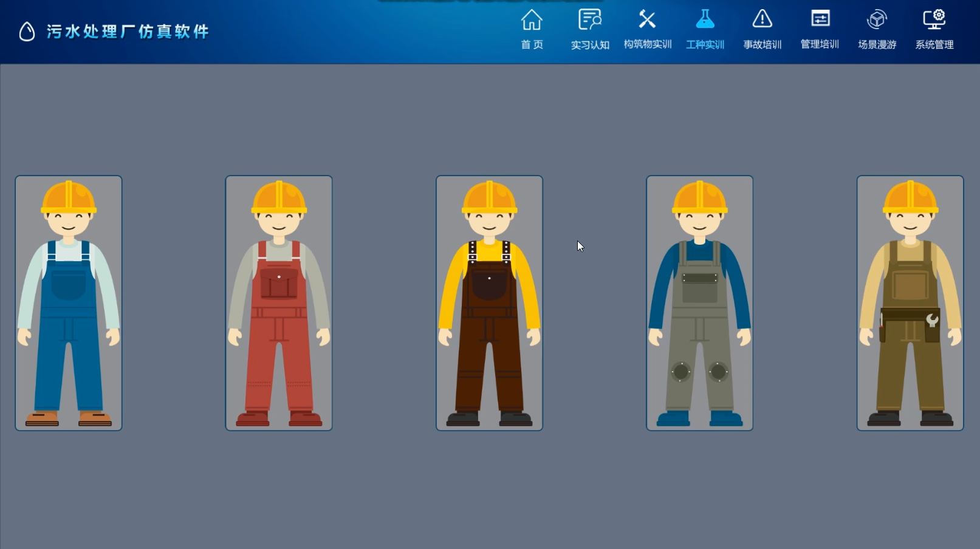Open the 场景漫游 3D cube icon
Image resolution: width=980 pixels, height=549 pixels.
pos(877,20)
